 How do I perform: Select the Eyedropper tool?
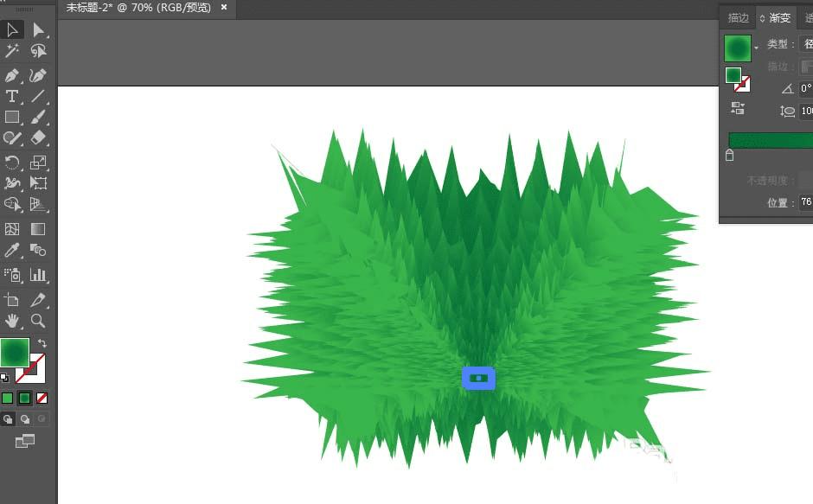12,250
